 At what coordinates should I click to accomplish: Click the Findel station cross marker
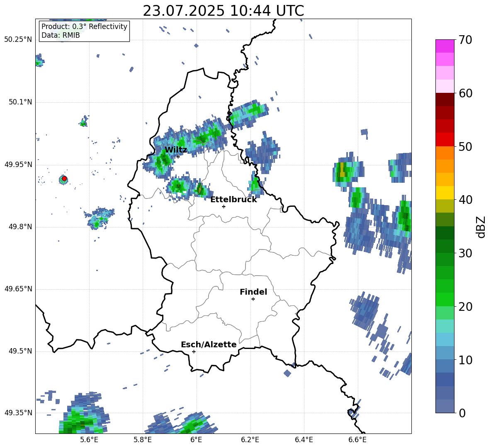click(x=253, y=299)
